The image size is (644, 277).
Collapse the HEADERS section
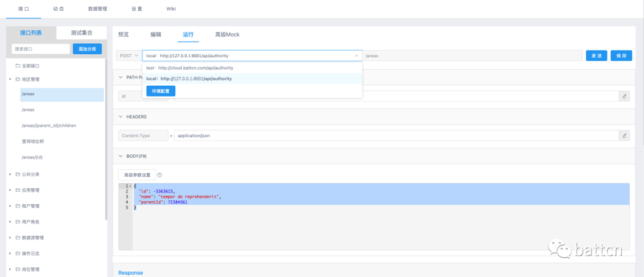coord(121,117)
